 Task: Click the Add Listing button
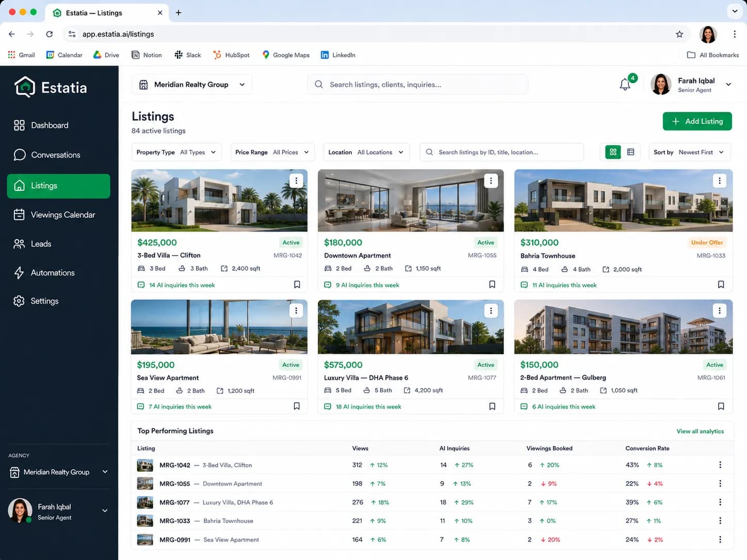(x=697, y=121)
